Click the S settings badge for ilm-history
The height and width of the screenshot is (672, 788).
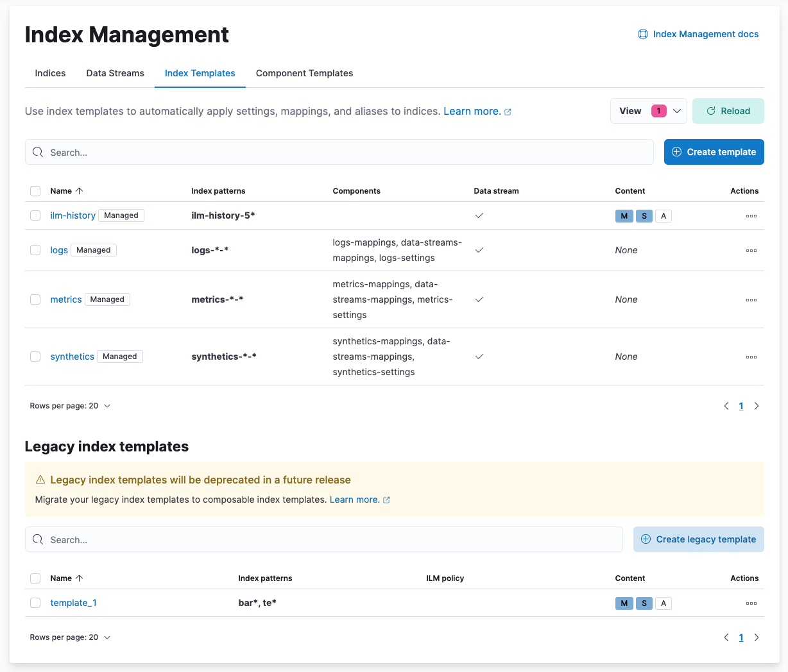[x=644, y=216]
